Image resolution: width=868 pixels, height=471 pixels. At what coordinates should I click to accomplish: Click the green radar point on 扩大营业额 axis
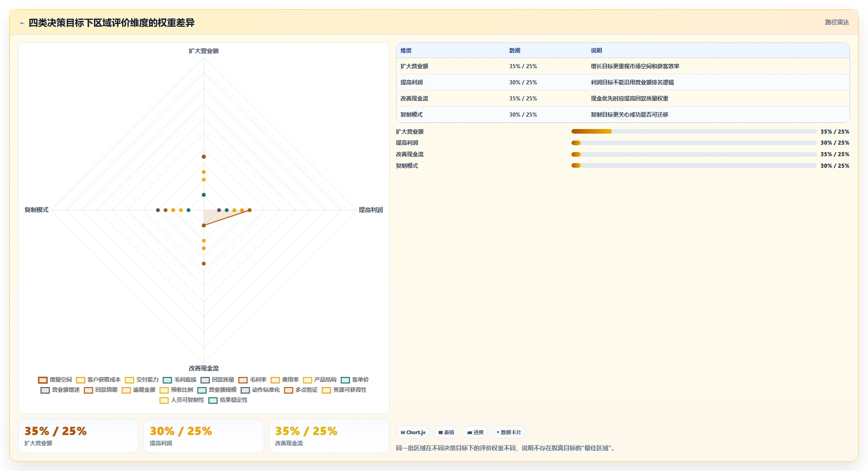coord(204,195)
